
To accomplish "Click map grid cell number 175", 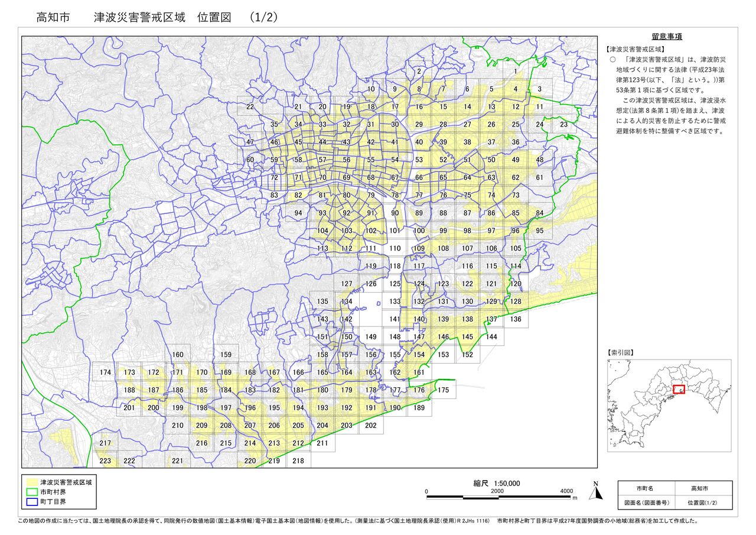I will 444,390.
